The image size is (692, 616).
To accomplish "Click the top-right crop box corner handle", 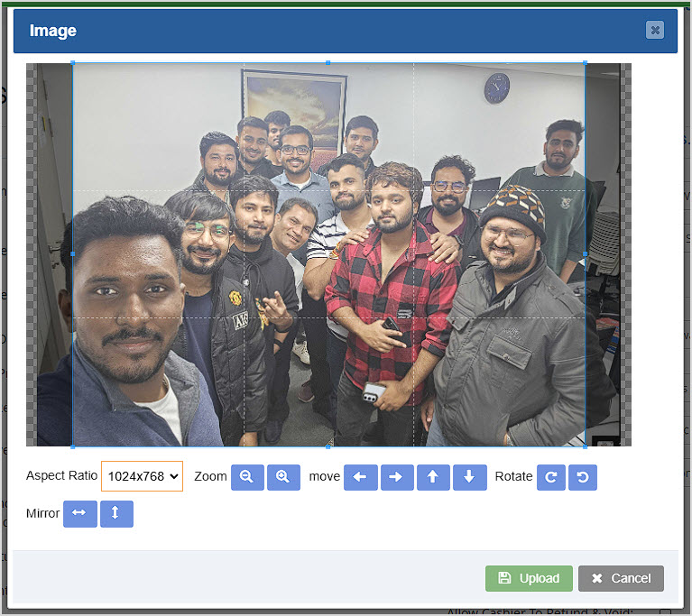I will click(x=586, y=62).
